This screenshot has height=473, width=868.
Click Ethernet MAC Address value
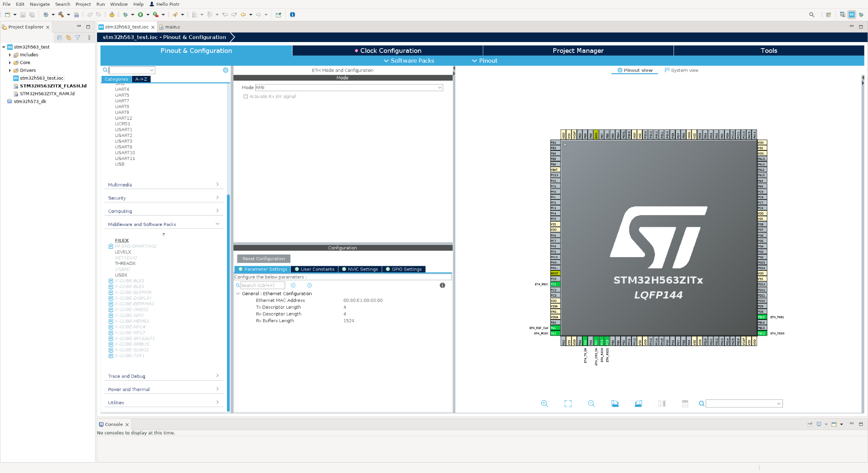(x=363, y=300)
